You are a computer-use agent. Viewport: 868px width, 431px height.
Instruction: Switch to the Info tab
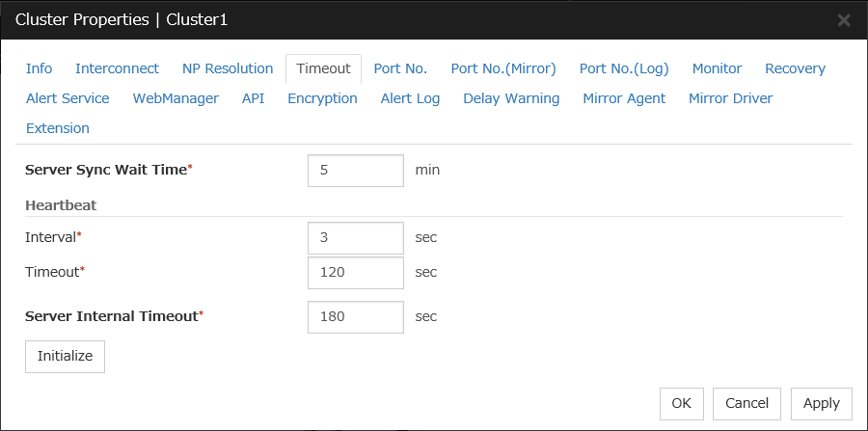point(40,68)
